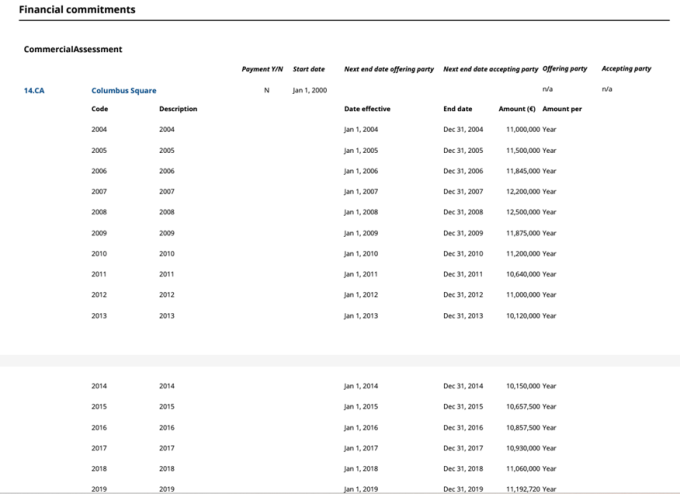Select code 2014 in the Code column
Screen dimensions: 680x494
pos(99,386)
